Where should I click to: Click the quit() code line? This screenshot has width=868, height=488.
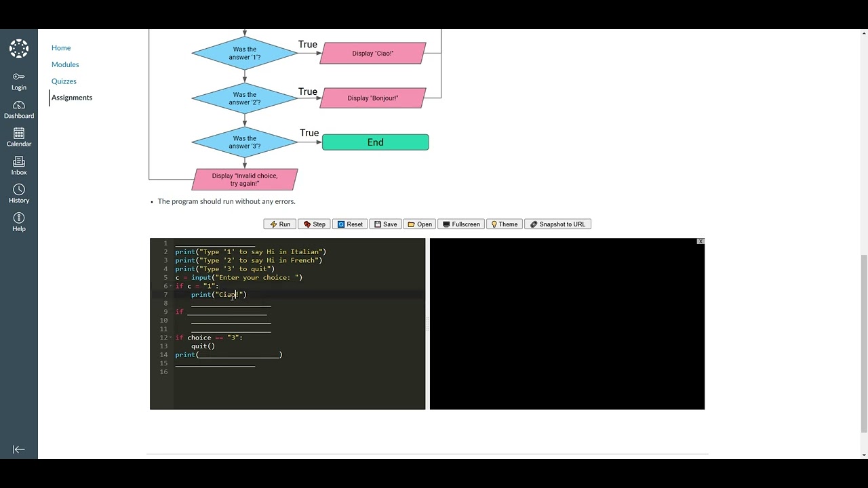(x=203, y=346)
